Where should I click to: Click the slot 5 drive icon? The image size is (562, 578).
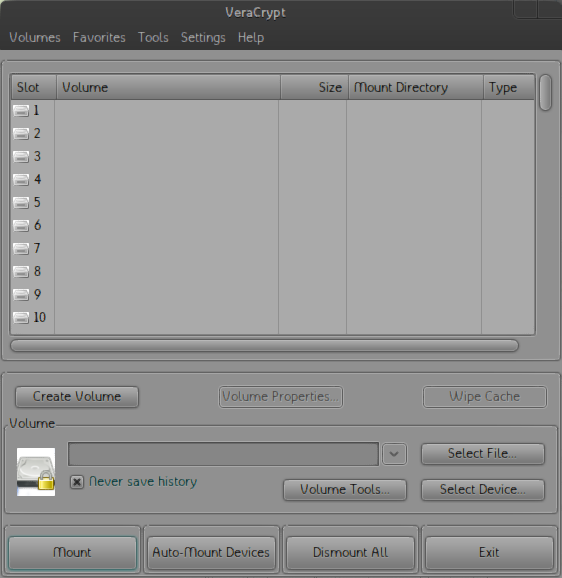click(21, 202)
